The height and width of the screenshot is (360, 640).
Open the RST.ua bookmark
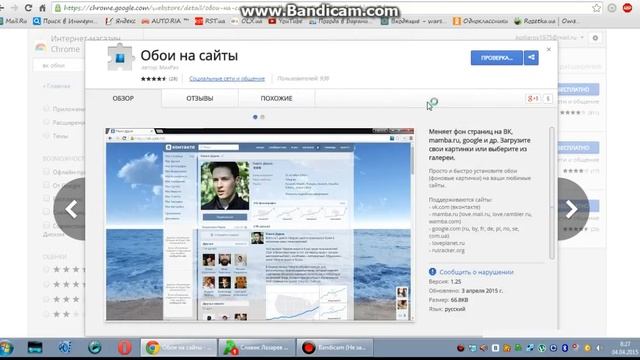click(210, 21)
